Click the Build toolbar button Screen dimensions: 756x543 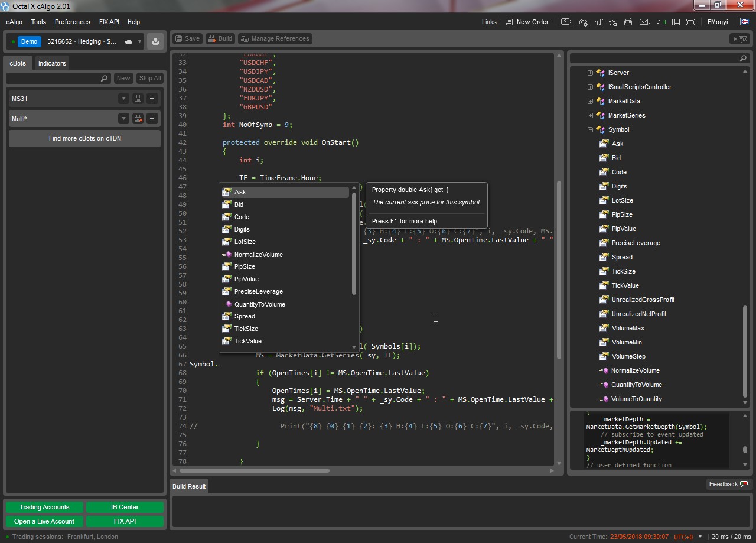(x=220, y=38)
